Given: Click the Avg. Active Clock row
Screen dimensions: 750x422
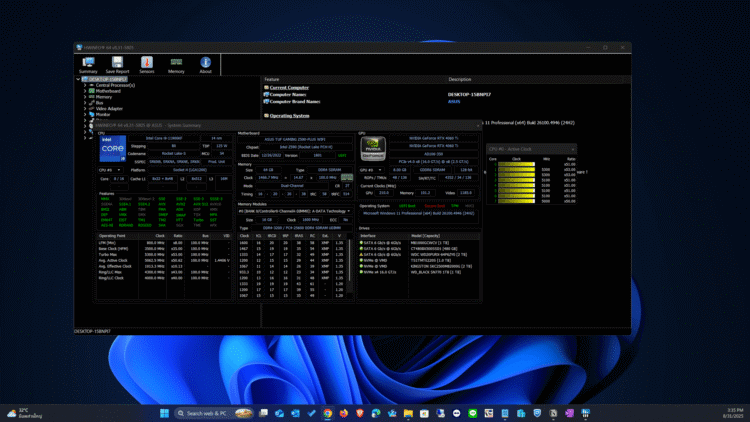Looking at the screenshot, I should (164, 260).
